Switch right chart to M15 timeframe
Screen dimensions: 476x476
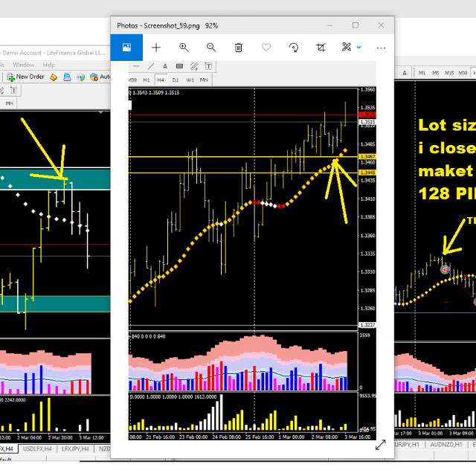[449, 73]
